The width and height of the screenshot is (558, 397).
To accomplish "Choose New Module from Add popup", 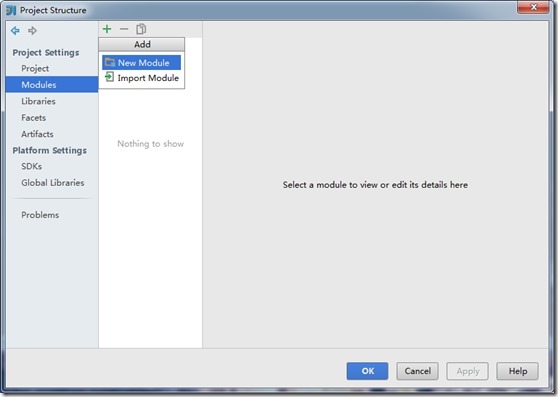I will pos(142,63).
